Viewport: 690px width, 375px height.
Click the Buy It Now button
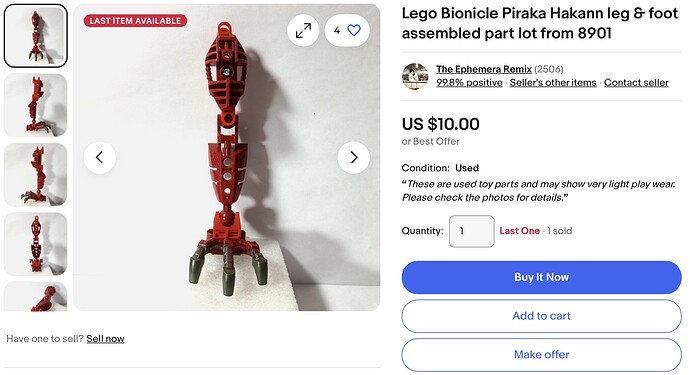coord(542,277)
